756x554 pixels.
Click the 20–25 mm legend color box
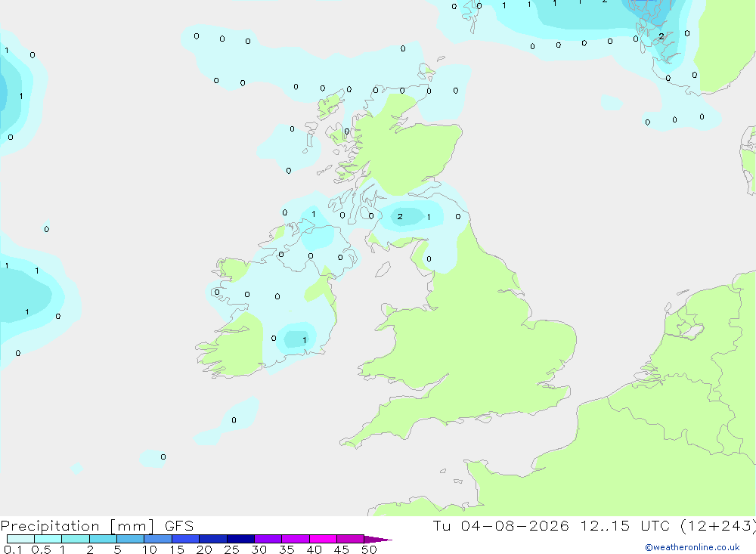212,539
